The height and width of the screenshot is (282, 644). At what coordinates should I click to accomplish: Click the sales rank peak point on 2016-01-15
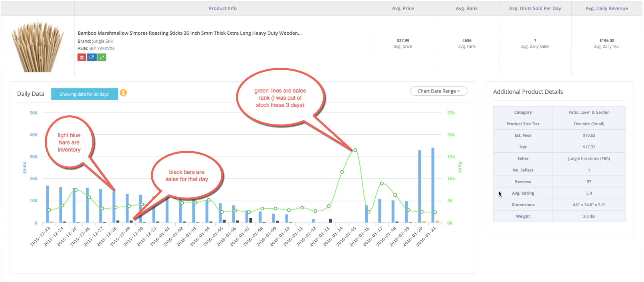355,150
